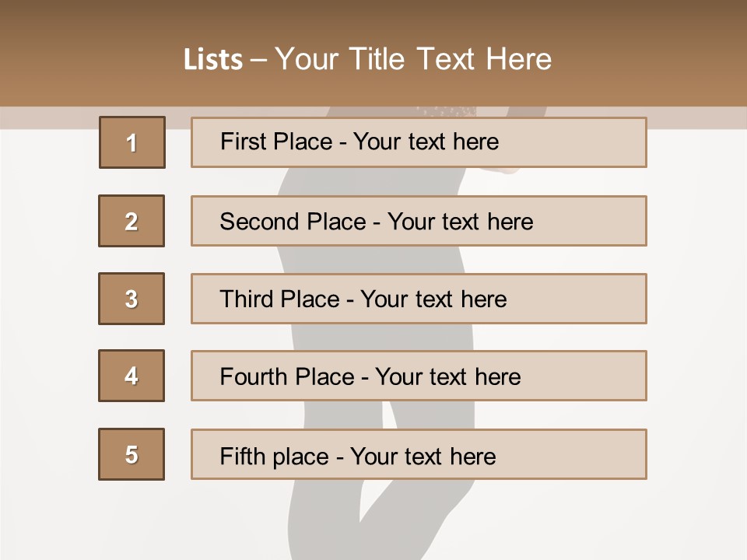Screen dimensions: 747x560
Task: Pick the number 4 square
Action: click(132, 376)
